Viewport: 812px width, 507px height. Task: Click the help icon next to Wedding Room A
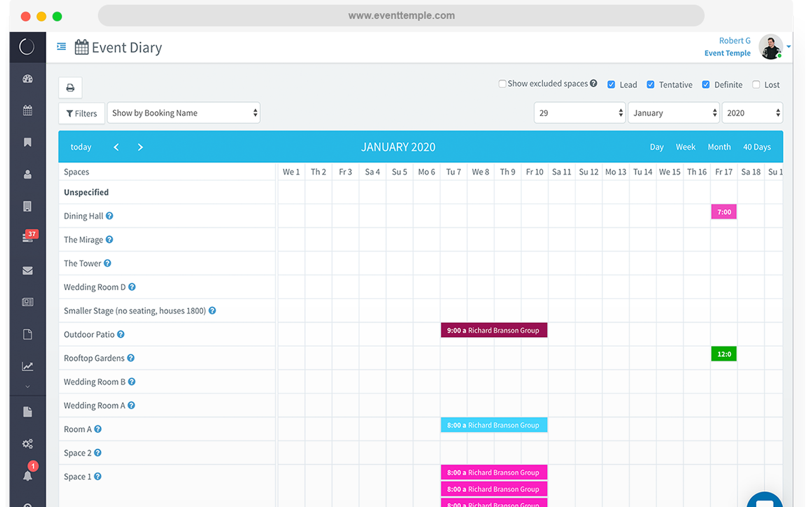pos(131,405)
